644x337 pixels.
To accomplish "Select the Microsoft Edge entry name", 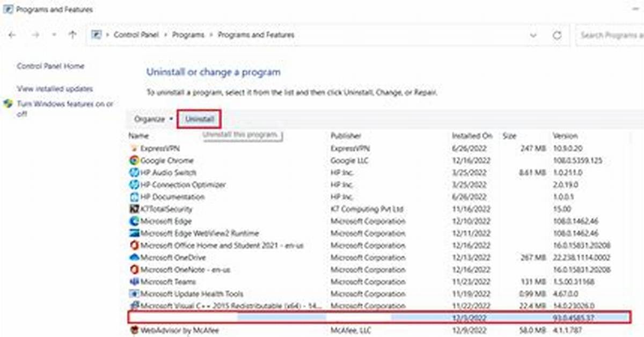I will click(166, 221).
